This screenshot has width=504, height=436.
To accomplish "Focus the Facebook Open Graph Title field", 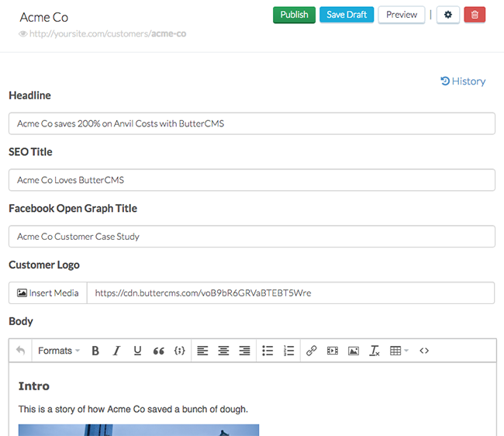I will [252, 237].
